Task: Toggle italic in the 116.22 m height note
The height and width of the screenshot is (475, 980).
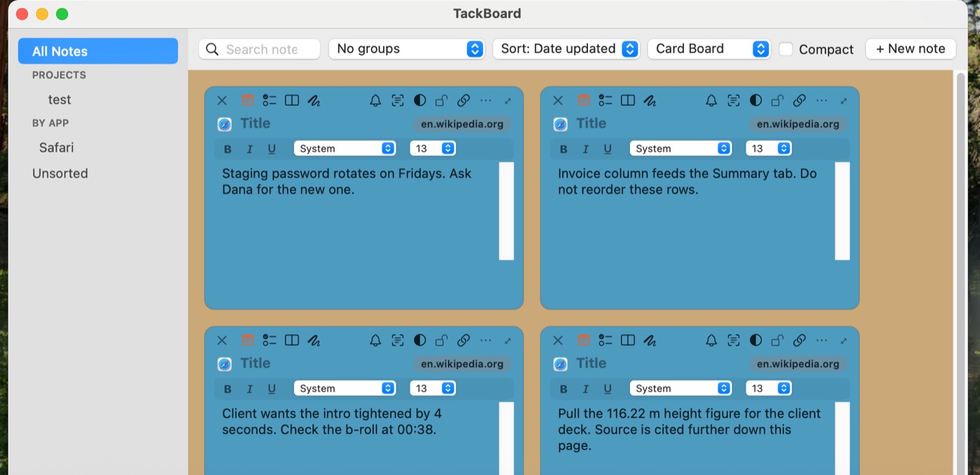Action: pos(586,389)
